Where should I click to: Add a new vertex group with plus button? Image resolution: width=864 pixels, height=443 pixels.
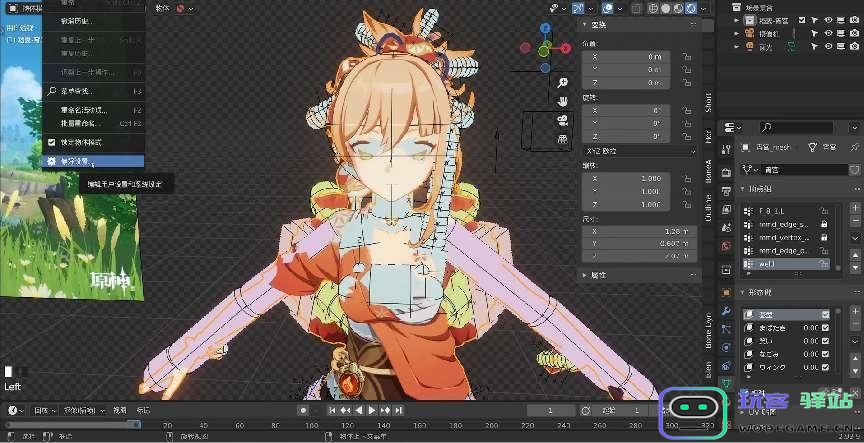click(855, 208)
